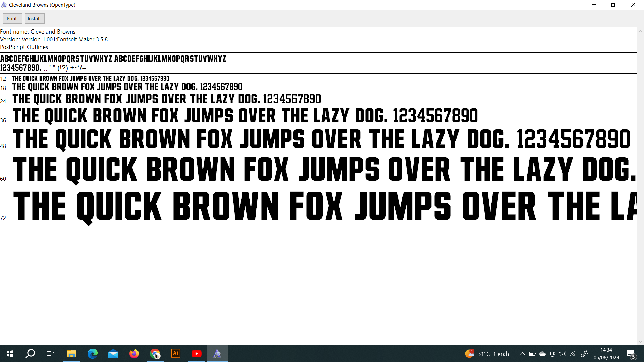Open the clock and date display
The image size is (644, 362).
606,354
